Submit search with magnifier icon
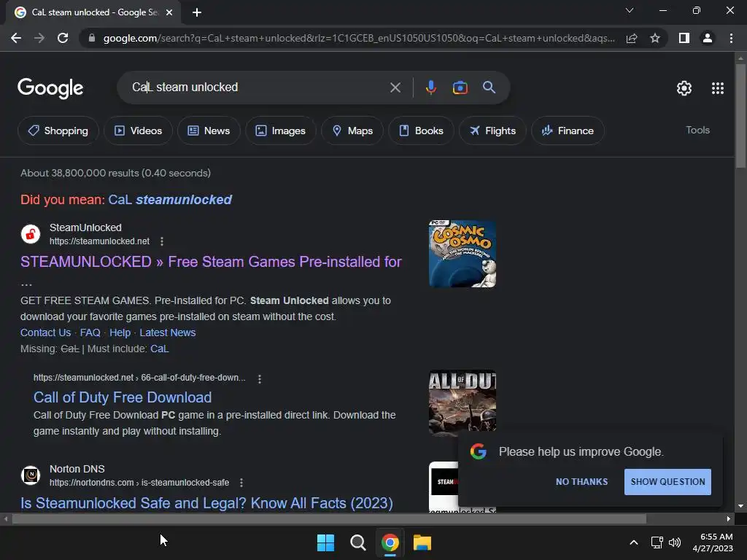Image resolution: width=747 pixels, height=560 pixels. click(x=489, y=87)
